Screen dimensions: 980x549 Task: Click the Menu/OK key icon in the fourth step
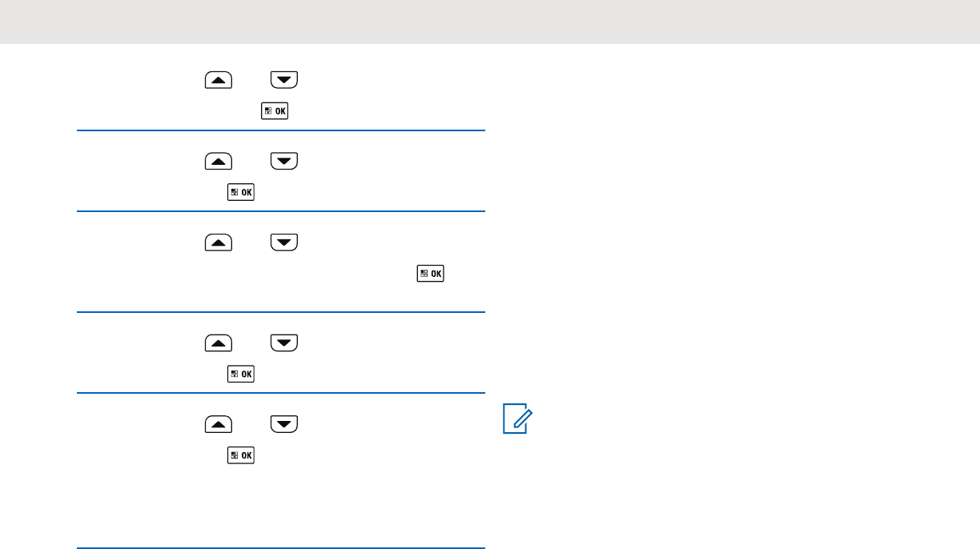coord(241,374)
